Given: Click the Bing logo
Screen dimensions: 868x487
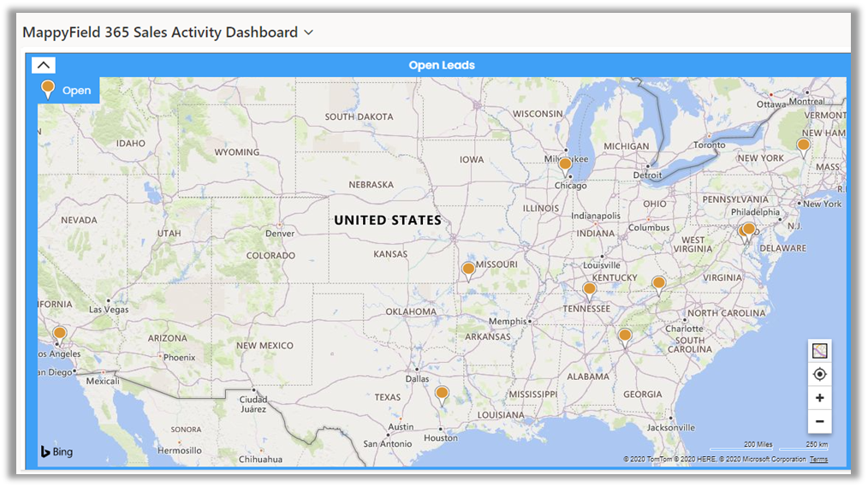Looking at the screenshot, I should pos(56,452).
